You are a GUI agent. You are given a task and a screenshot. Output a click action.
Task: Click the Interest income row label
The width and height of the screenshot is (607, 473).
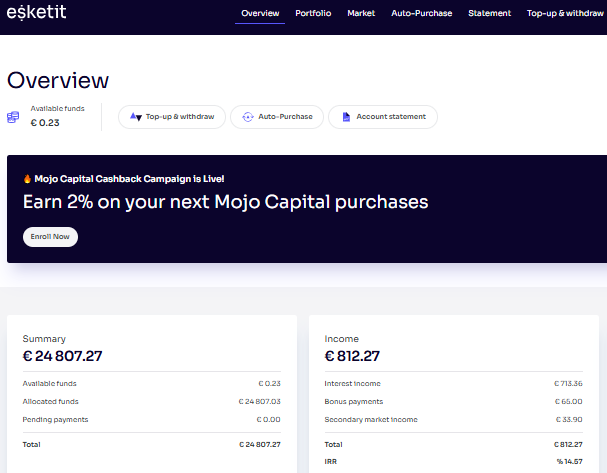pos(353,384)
